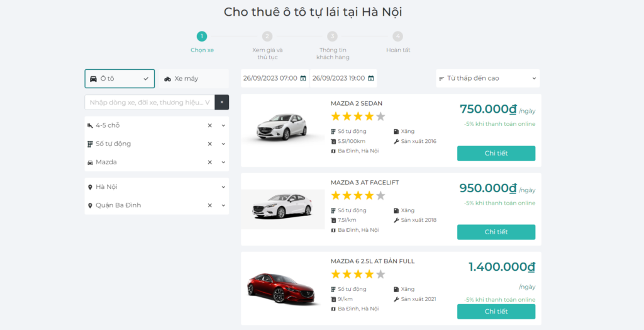Clear the search box with the X icon
This screenshot has width=644, height=330.
tap(221, 102)
